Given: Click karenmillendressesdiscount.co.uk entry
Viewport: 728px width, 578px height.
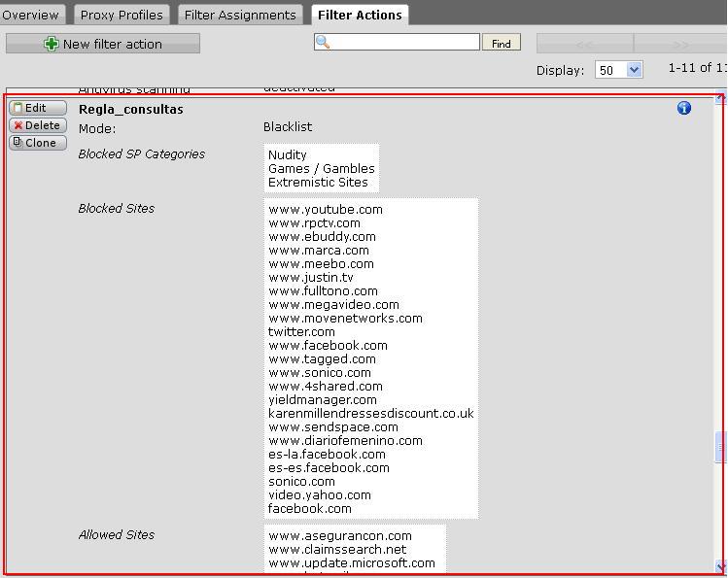Looking at the screenshot, I should pyautogui.click(x=371, y=413).
